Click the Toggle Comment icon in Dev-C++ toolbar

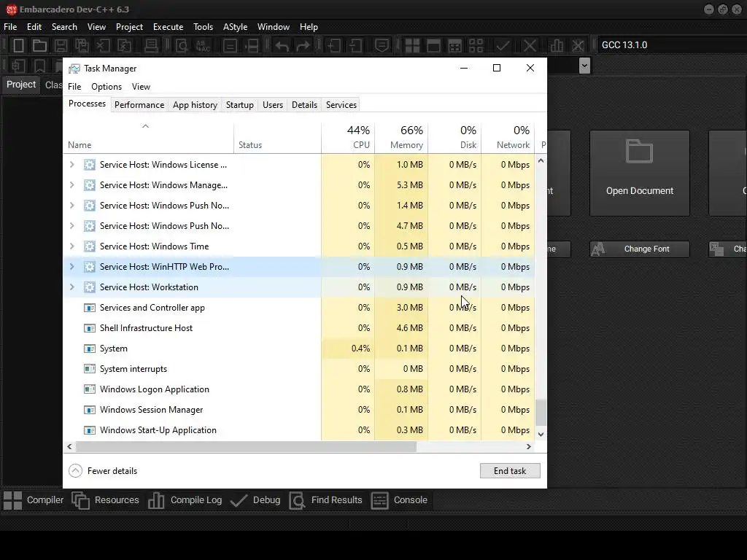(382, 46)
